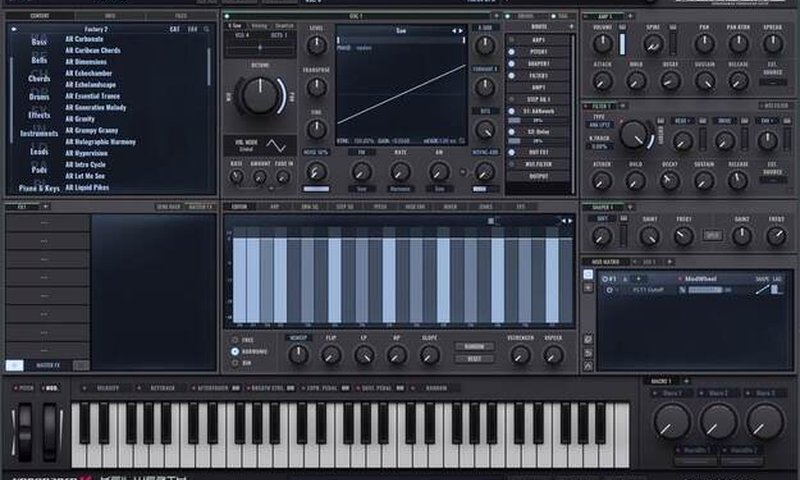Select the Harmonic radio option
The width and height of the screenshot is (800, 480).
pos(236,352)
